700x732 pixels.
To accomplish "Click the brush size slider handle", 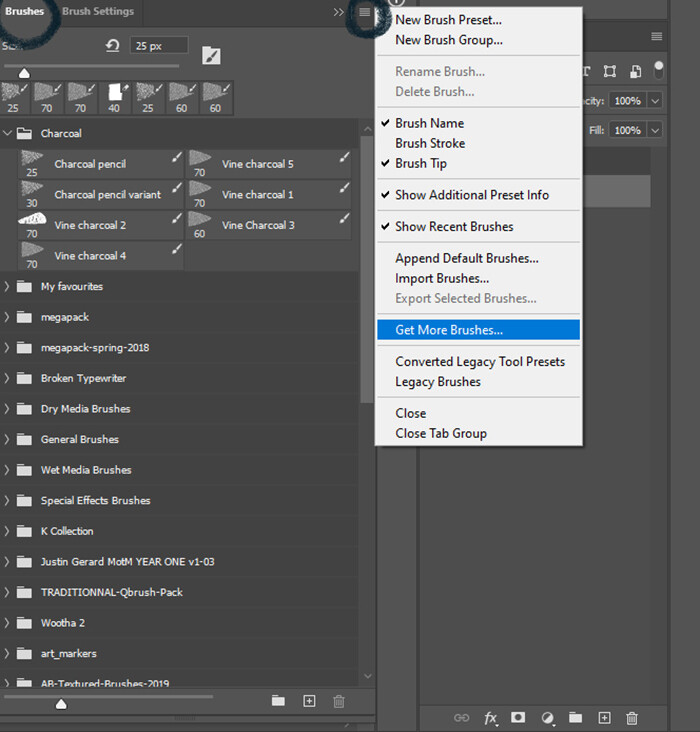I will click(x=24, y=73).
